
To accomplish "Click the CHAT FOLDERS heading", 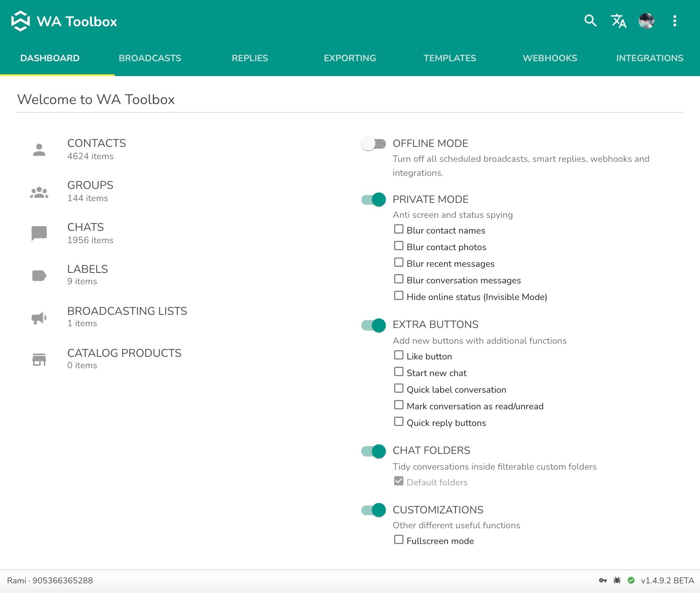I will [x=431, y=450].
